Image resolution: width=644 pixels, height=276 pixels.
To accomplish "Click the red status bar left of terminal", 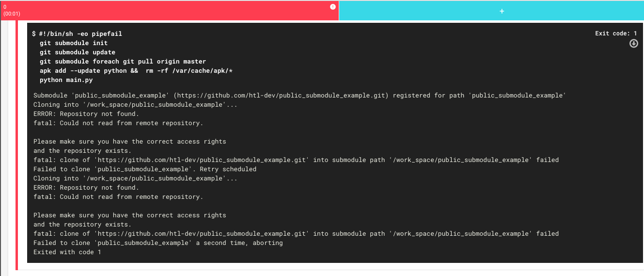I will [x=16, y=145].
